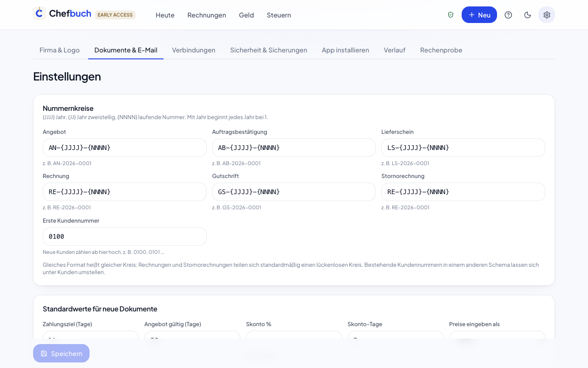Focus the Erste Kundennummer field

click(124, 236)
